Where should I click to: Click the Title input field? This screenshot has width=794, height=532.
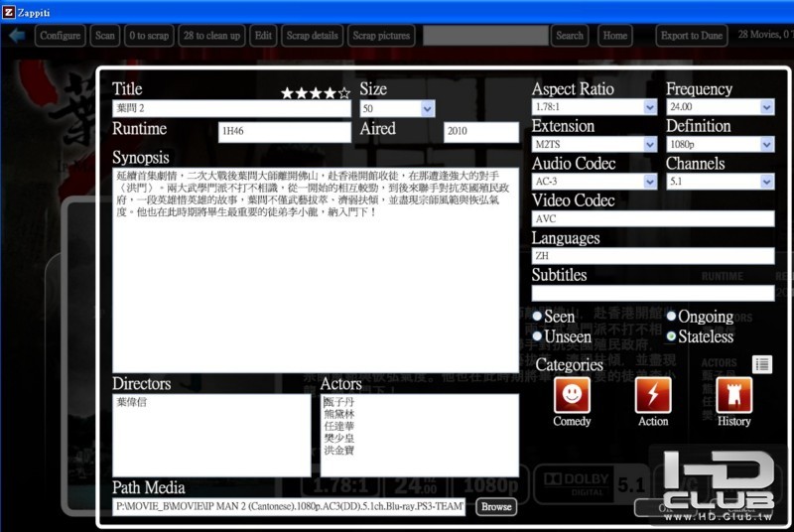tap(231, 108)
